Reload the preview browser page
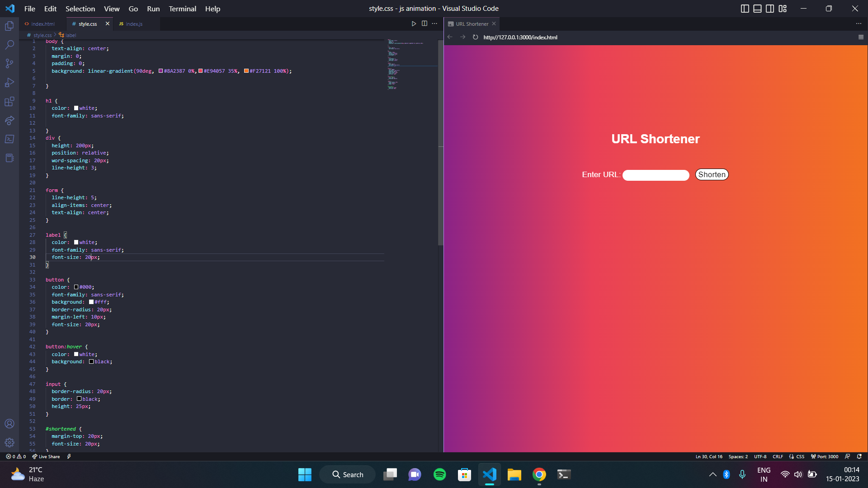 [475, 37]
